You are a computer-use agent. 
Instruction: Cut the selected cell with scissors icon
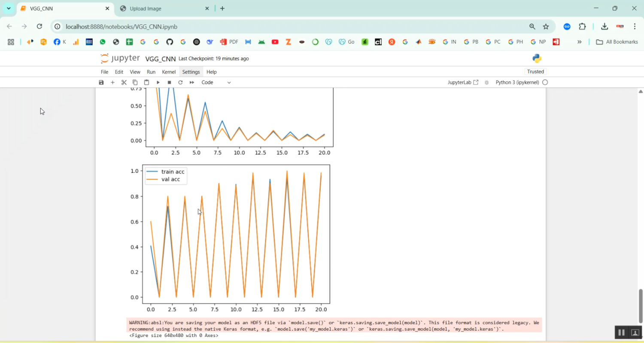pos(124,82)
